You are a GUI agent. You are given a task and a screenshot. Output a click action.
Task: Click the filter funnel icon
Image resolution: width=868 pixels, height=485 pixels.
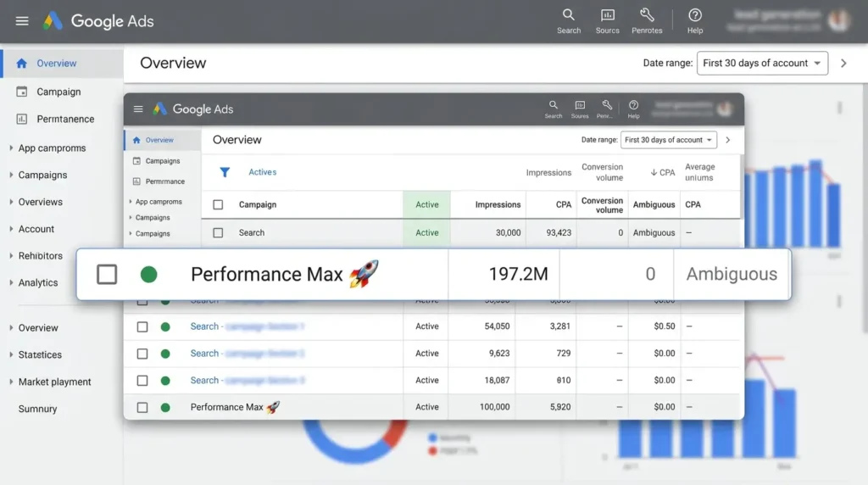coord(225,173)
